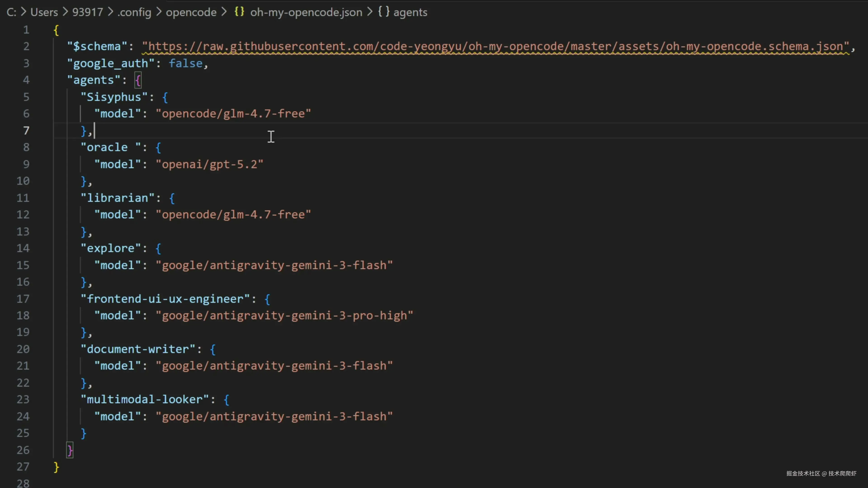Click the "openai/gpt-5.2" model value
This screenshot has width=868, height=488.
coord(209,164)
